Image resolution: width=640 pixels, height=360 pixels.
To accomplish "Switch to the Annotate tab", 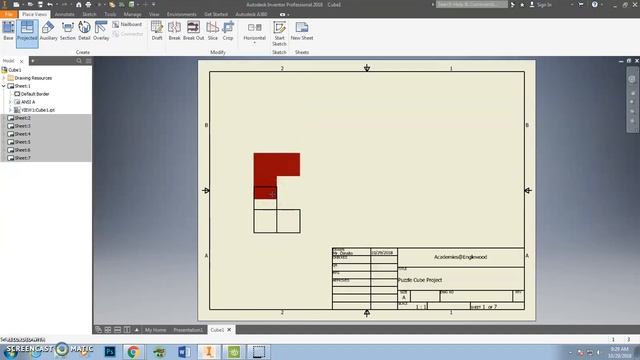I will [x=64, y=14].
